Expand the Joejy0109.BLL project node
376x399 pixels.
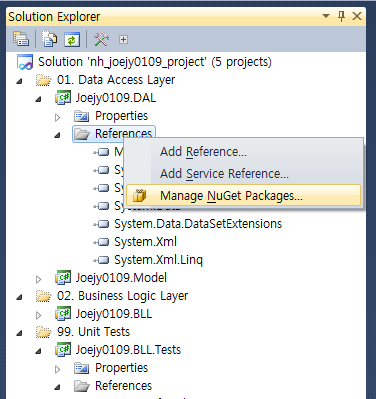(x=39, y=315)
